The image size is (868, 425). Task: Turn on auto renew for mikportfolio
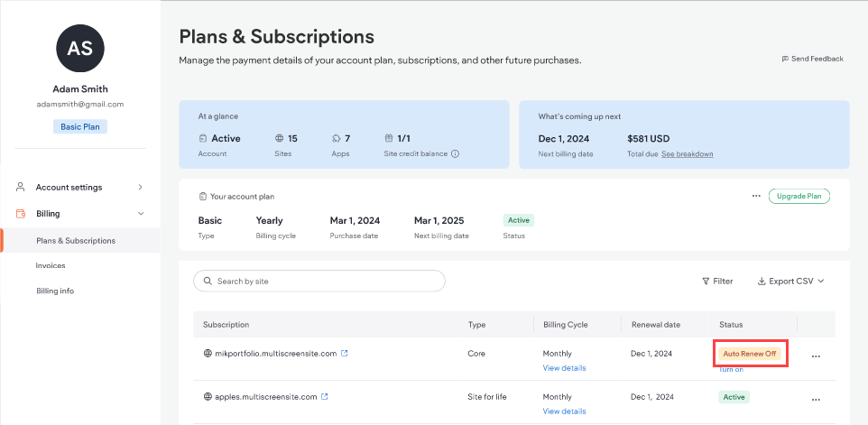pyautogui.click(x=731, y=369)
